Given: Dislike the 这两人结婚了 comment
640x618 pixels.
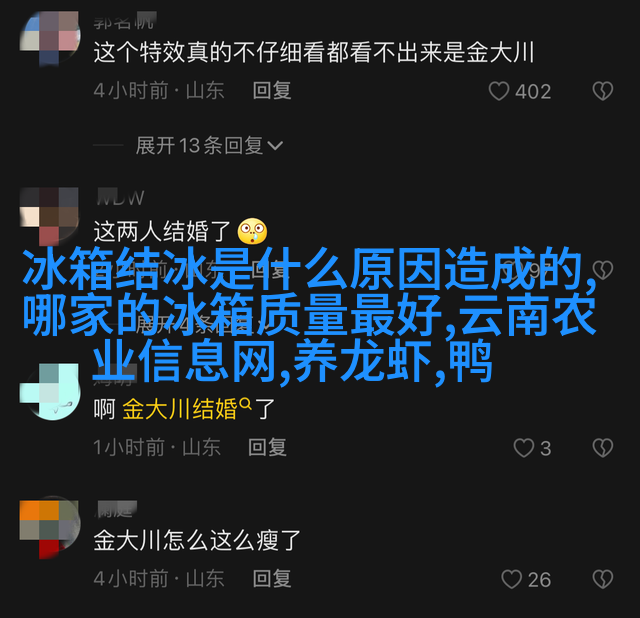Looking at the screenshot, I should pyautogui.click(x=603, y=269).
